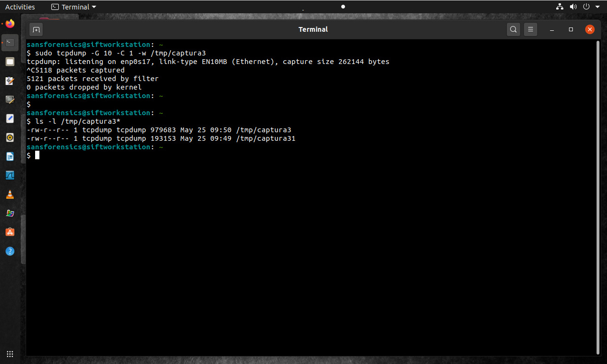Viewport: 607px width, 364px height.
Task: Open VLC media player from dock
Action: click(x=10, y=194)
